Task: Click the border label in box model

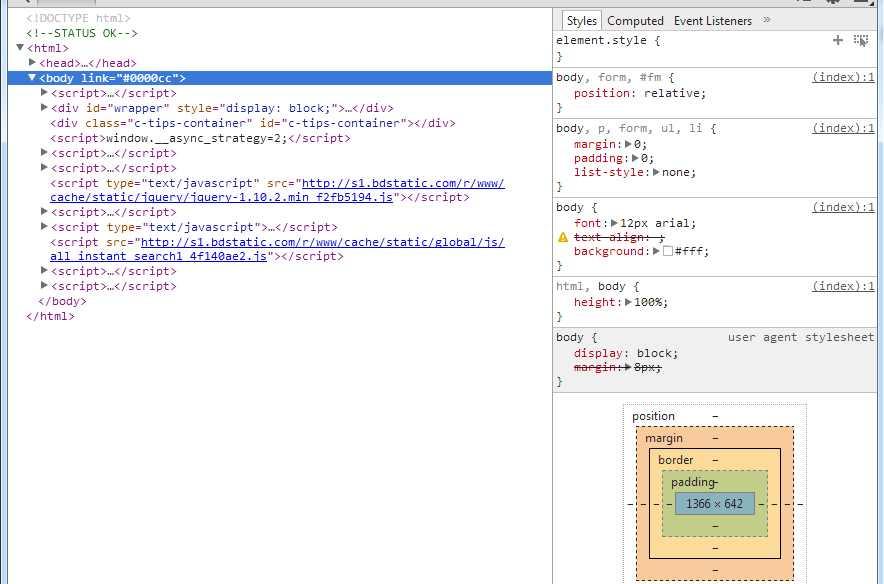Action: (675, 460)
